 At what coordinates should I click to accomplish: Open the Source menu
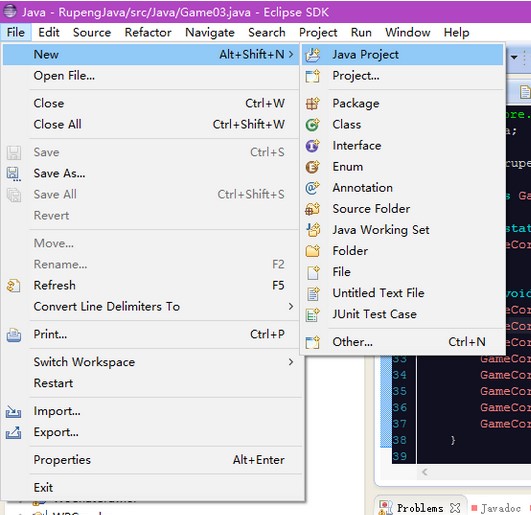[92, 33]
